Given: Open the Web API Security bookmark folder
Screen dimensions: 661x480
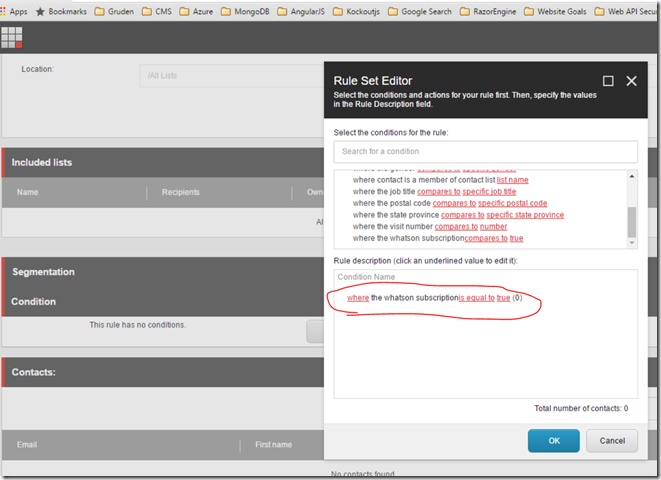Looking at the screenshot, I should 627,11.
